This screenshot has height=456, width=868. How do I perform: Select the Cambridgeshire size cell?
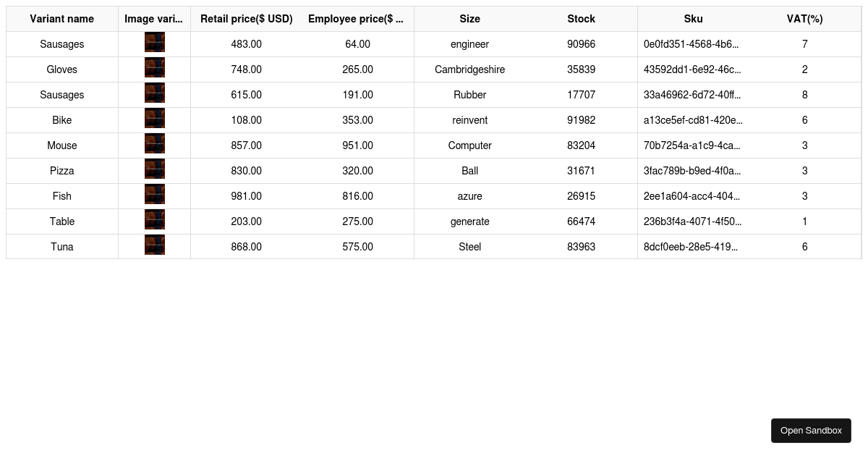pyautogui.click(x=470, y=69)
